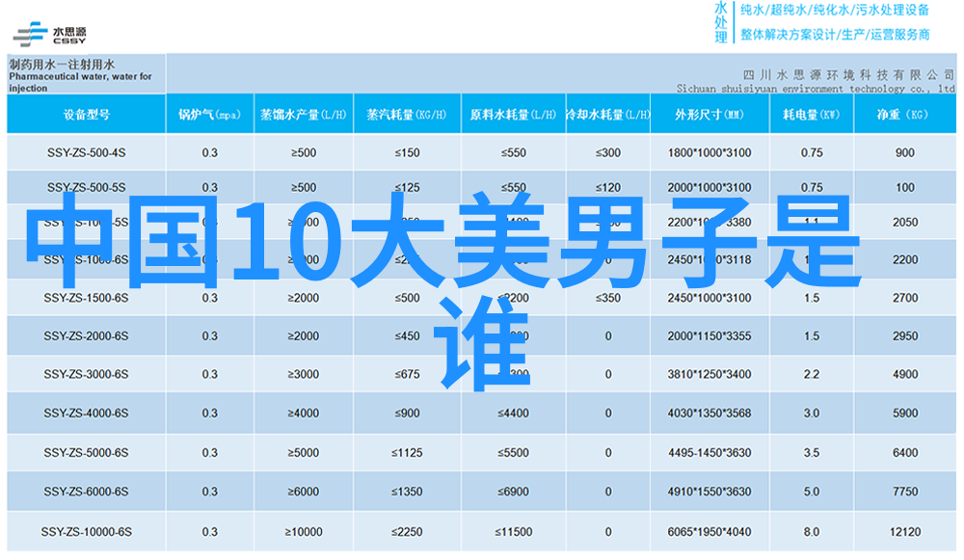Screen dimensions: 964x560
Task: Click the 整体解决方案设计/生产/运营服务商 tagline
Action: (834, 35)
